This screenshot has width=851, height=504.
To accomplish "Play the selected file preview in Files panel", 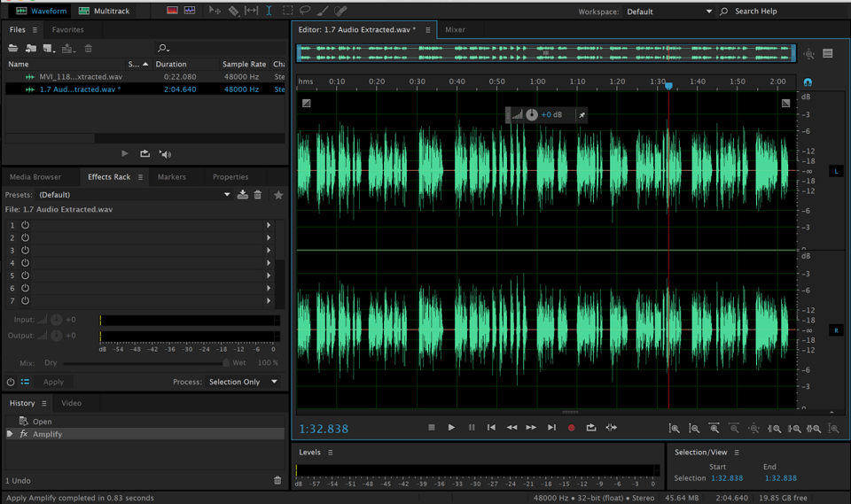I will coord(125,154).
